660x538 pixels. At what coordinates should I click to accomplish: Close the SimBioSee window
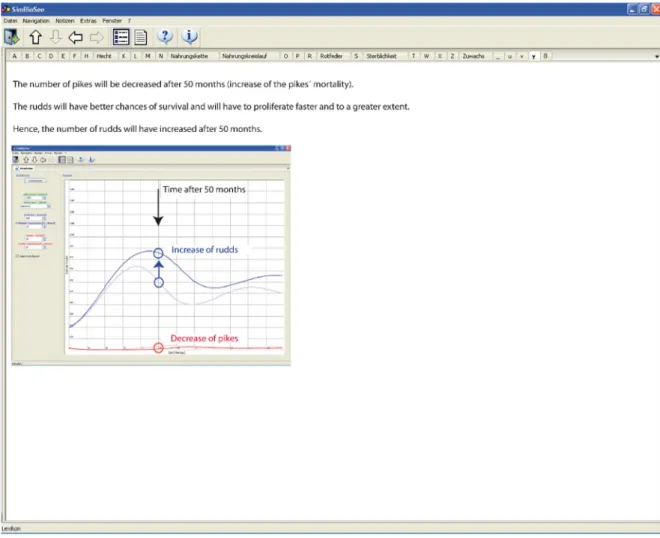655,9
